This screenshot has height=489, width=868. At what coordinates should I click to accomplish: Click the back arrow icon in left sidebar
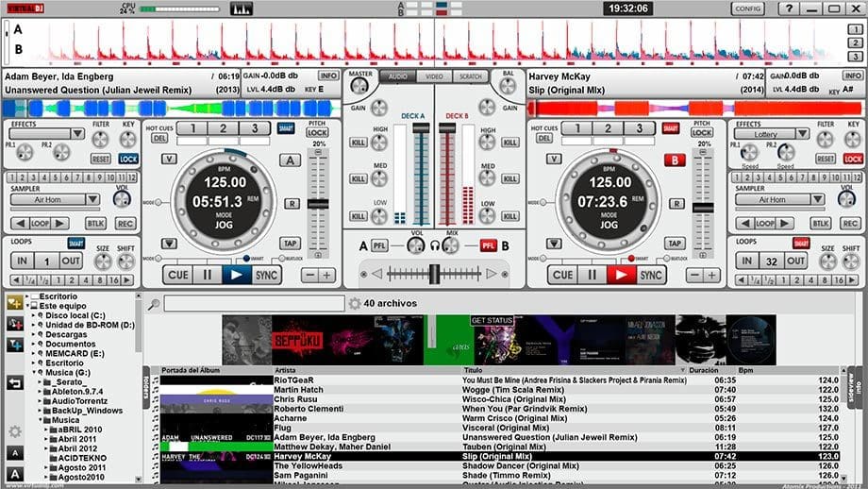[x=15, y=382]
